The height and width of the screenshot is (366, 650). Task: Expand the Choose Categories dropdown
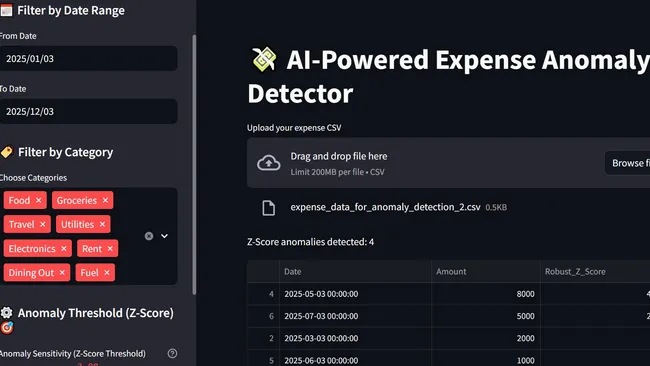click(165, 236)
